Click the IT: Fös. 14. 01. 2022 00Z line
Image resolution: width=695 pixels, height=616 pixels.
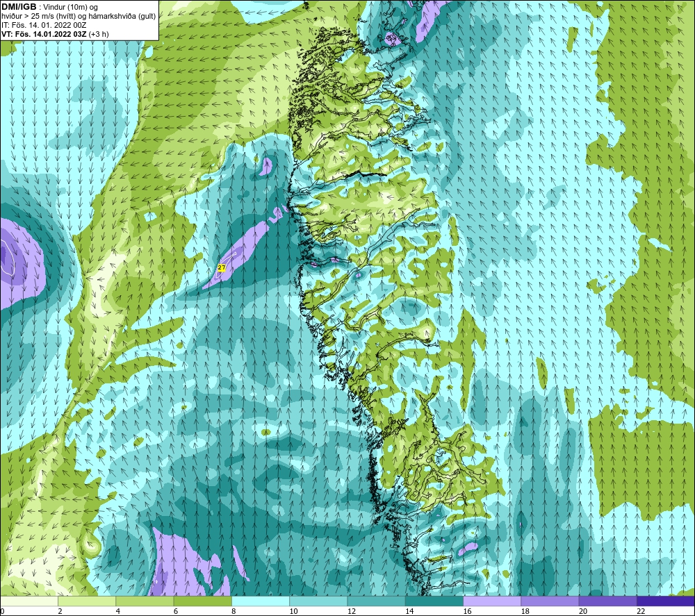pos(43,25)
